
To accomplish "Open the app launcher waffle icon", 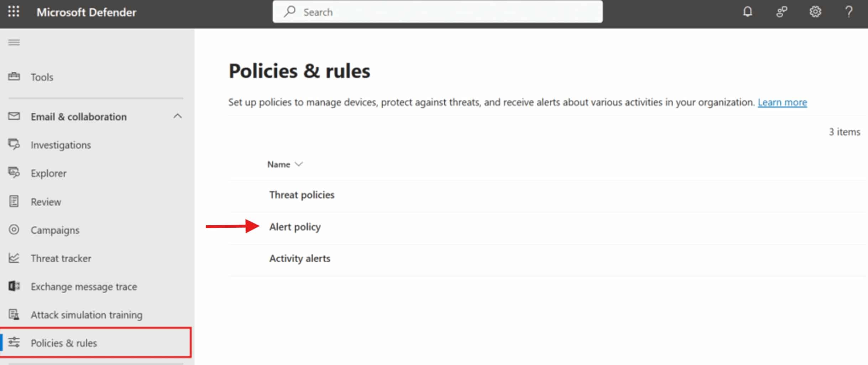I will [14, 12].
